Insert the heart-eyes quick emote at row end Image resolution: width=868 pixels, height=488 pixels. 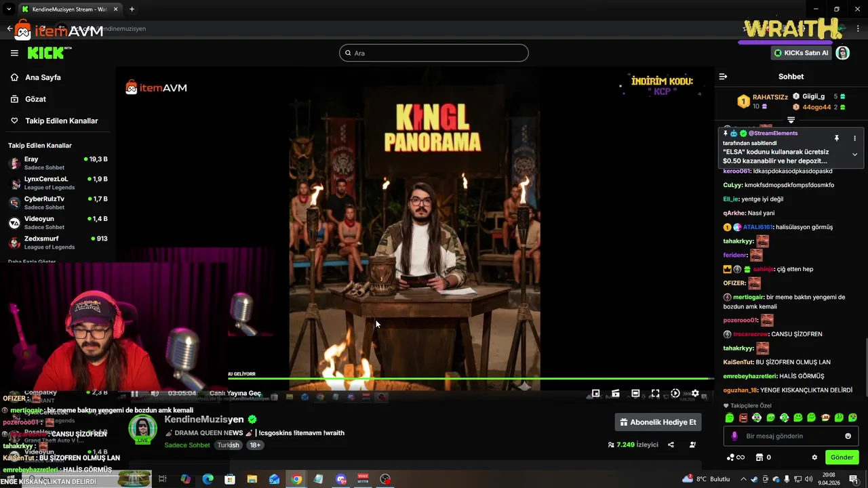pyautogui.click(x=852, y=418)
